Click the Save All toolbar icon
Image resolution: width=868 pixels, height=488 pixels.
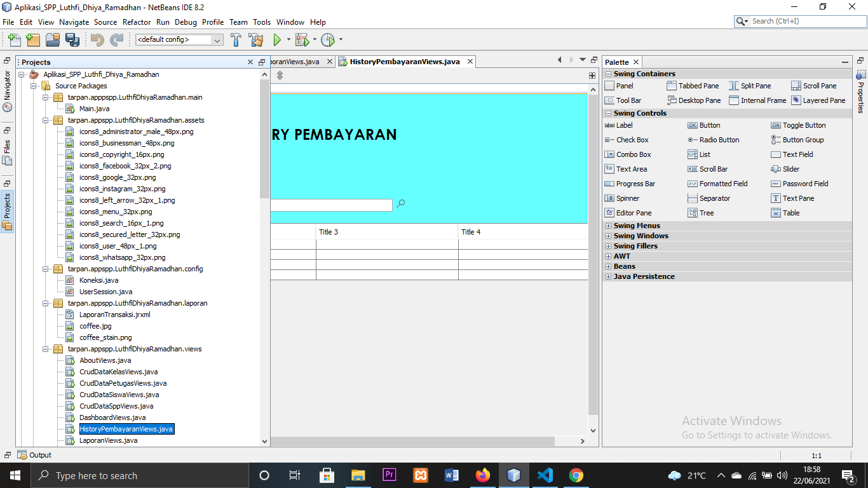(72, 39)
